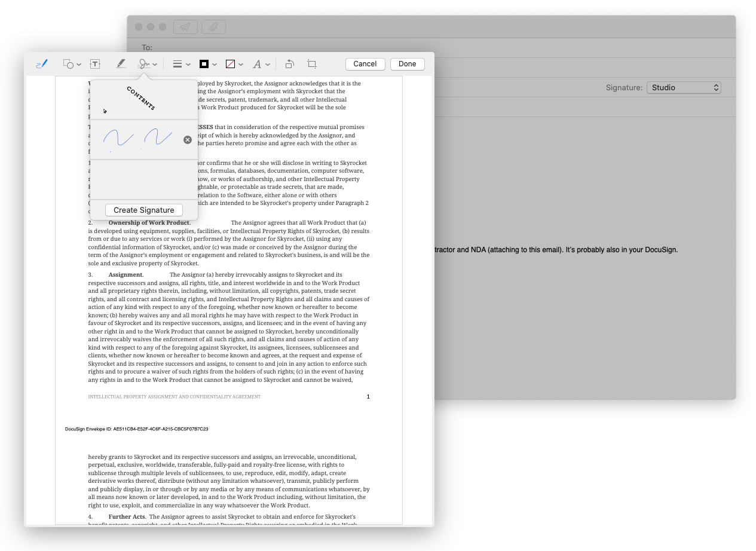Click the paperclip attach icon in mail window
This screenshot has height=551, width=756.
[213, 27]
